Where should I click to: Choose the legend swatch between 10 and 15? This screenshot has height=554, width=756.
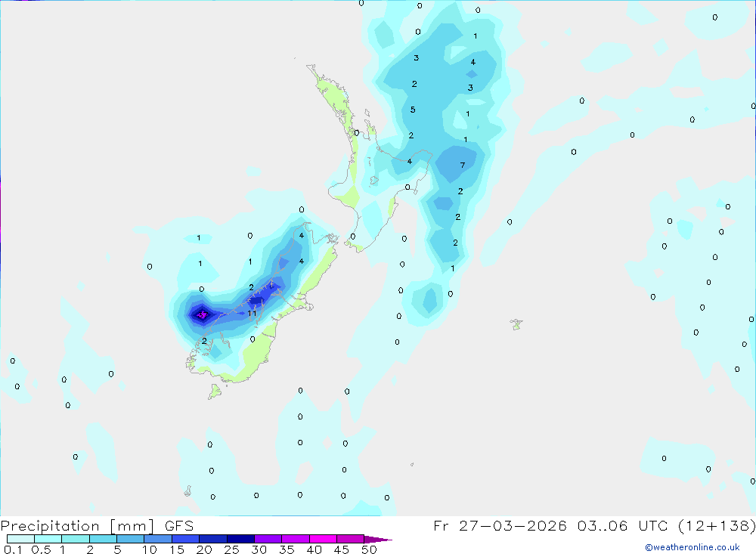[x=158, y=539]
